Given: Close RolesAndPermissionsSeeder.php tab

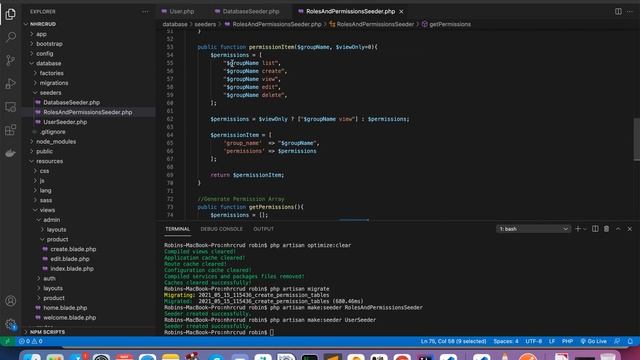Looking at the screenshot, I should point(402,11).
